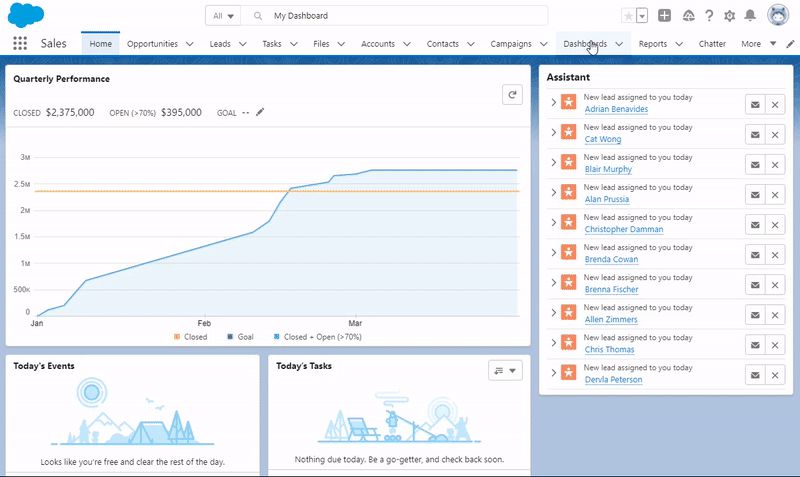Switch to the Tasks tab
800x477 pixels.
point(272,44)
